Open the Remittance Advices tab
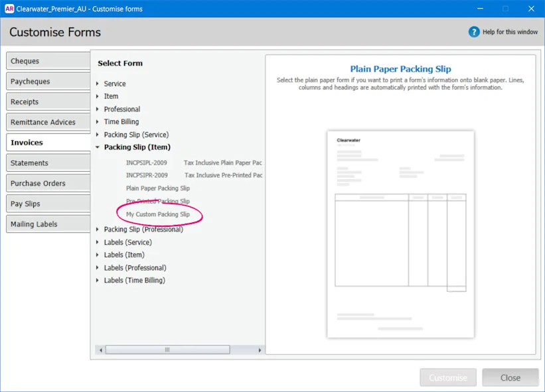This screenshot has width=545, height=392. (x=48, y=122)
